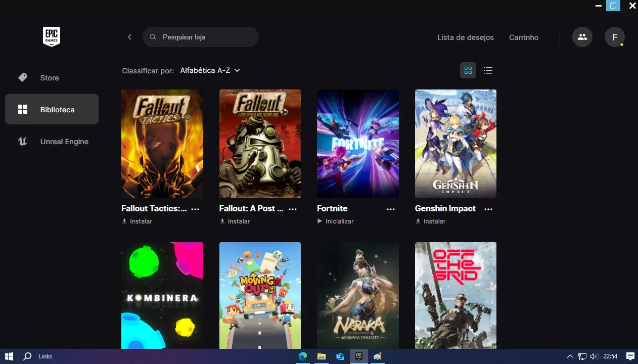Install Fallout Tactics
This screenshot has width=638, height=364.
click(x=137, y=221)
